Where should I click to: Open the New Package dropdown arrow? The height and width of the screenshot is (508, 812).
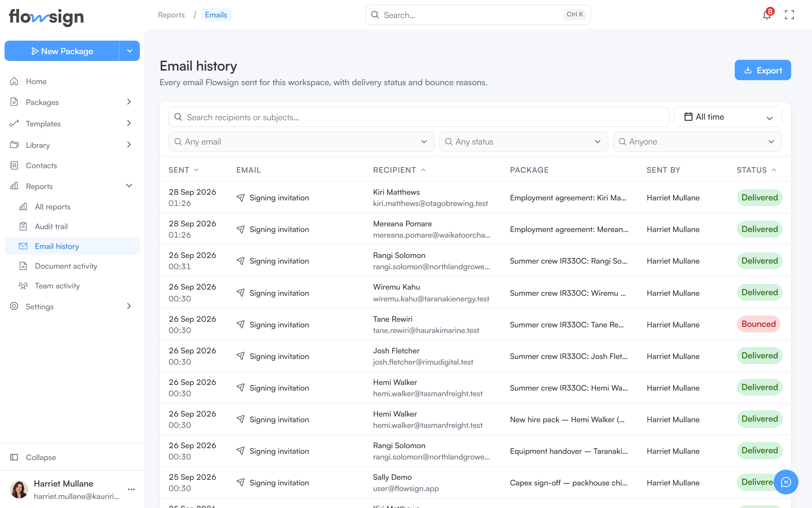coord(129,51)
